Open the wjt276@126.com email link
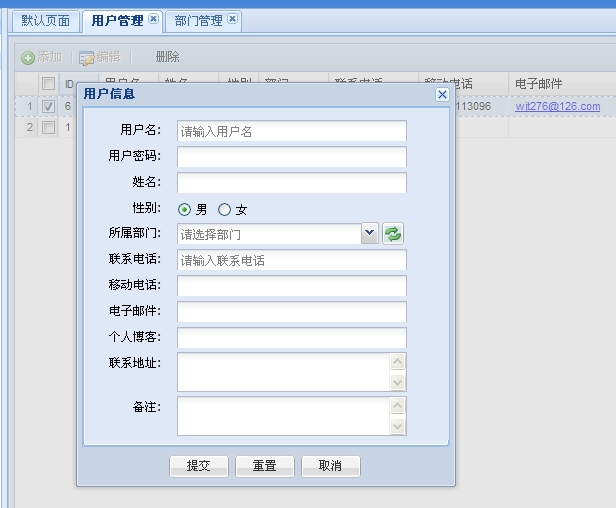 [557, 106]
